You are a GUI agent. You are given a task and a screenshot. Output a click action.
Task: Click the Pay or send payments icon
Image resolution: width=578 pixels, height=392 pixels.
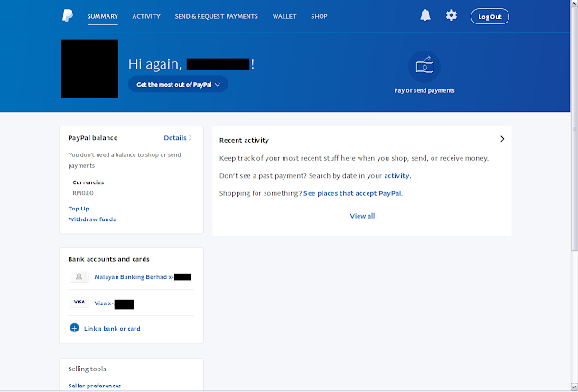click(424, 66)
